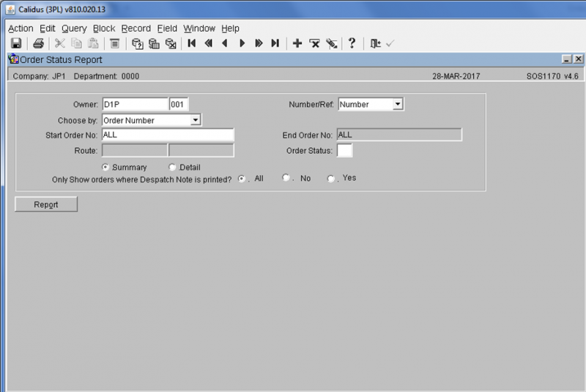
Task: Click the list of values icon
Action: click(115, 43)
